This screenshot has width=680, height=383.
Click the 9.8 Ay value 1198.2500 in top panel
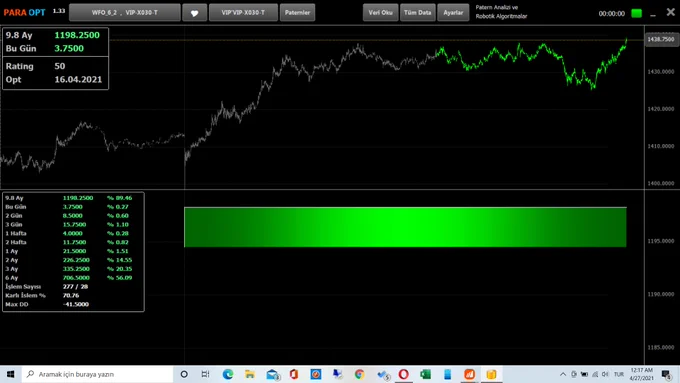click(77, 35)
